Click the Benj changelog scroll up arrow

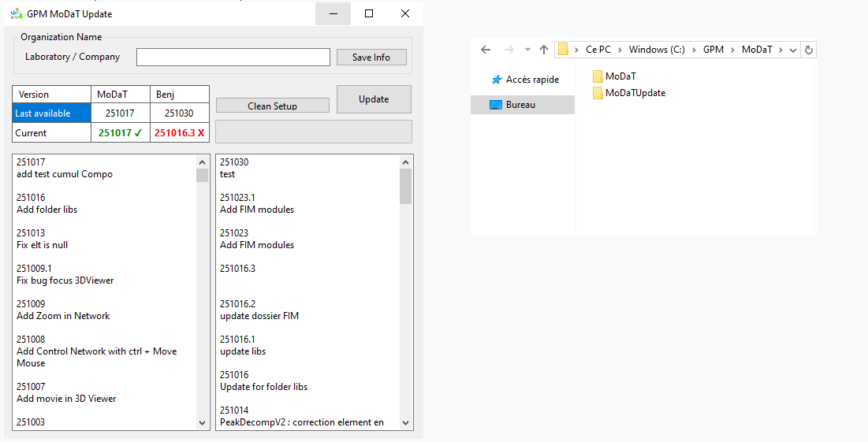tap(405, 162)
